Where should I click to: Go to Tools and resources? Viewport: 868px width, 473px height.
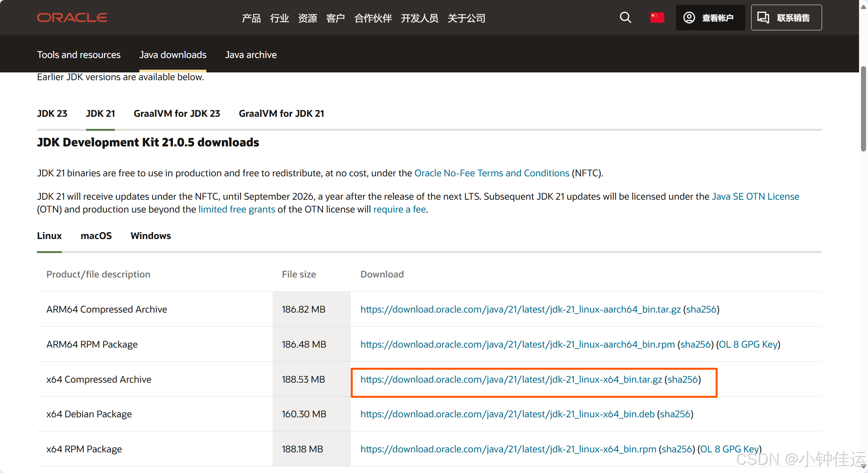[x=79, y=55]
